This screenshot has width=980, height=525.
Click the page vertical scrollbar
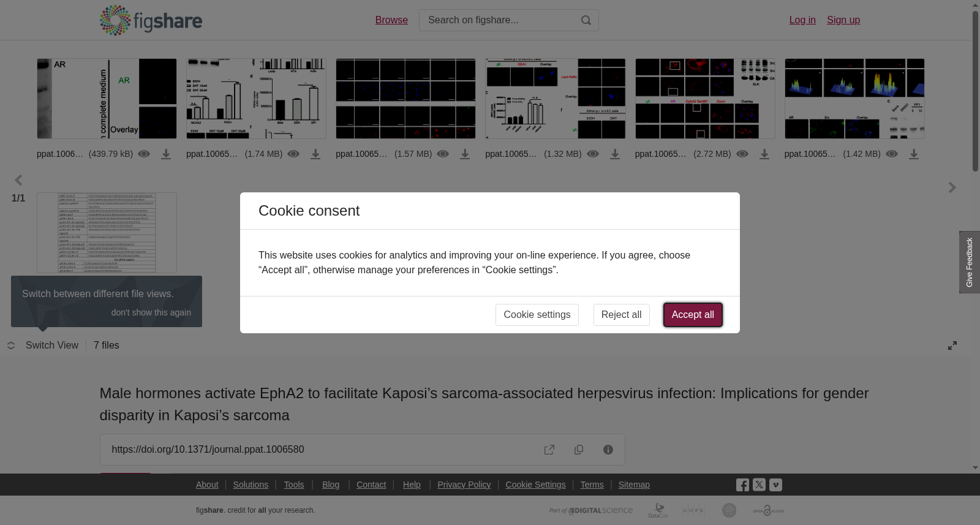975,236
